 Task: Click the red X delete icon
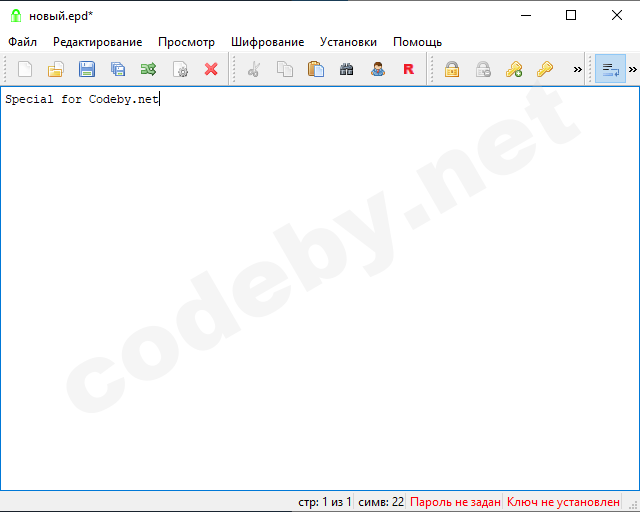point(211,69)
